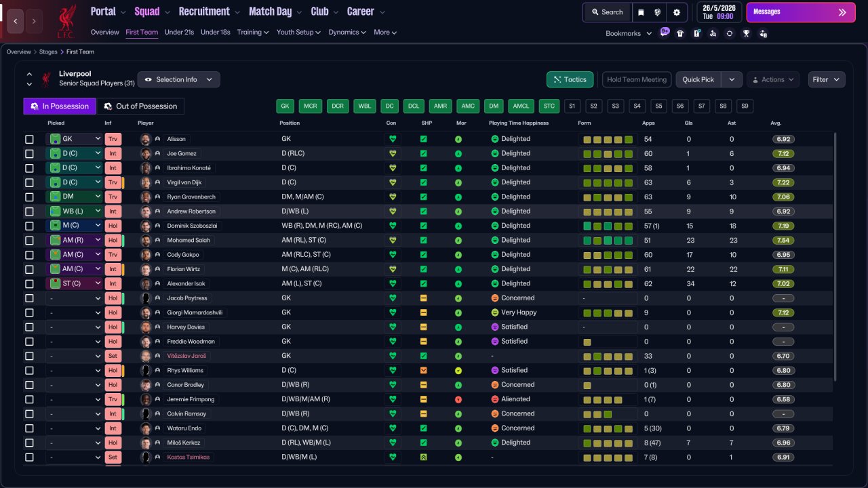The width and height of the screenshot is (868, 488).
Task: Open Alexander Isak's ST (C) position dropdown
Action: pyautogui.click(x=74, y=283)
